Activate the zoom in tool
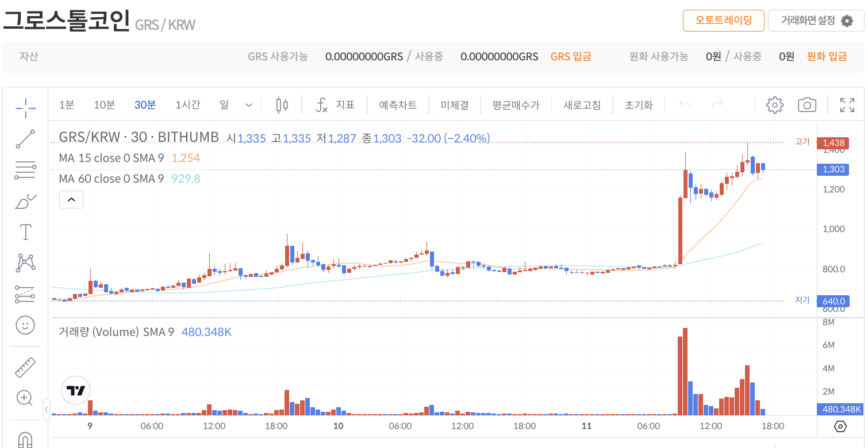Viewport: 868px width, 448px height. (25, 398)
